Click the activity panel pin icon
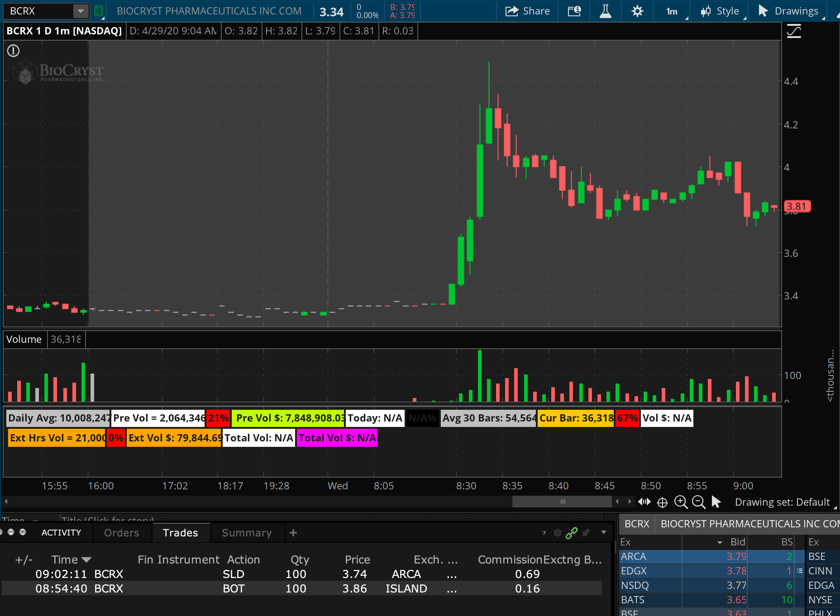 [586, 533]
